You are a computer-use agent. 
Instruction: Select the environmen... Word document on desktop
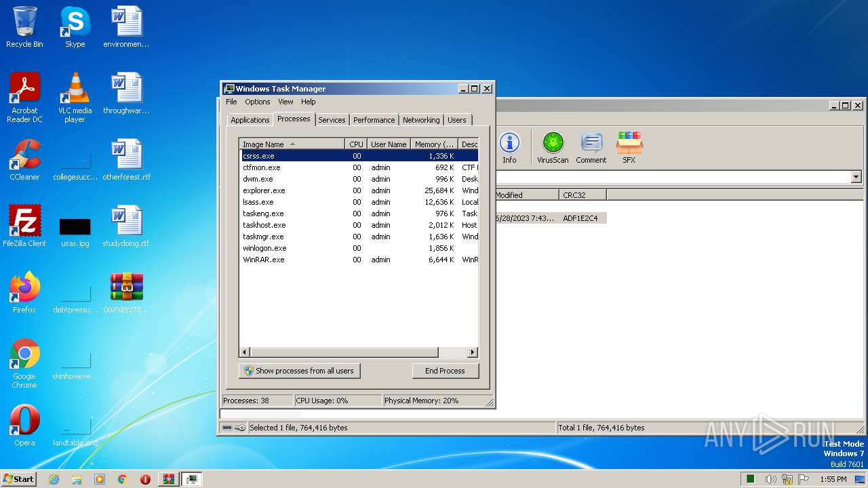click(x=126, y=27)
